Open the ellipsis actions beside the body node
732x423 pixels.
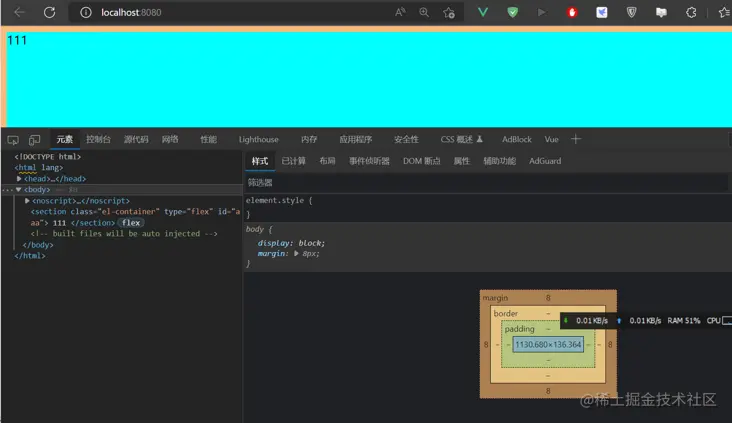click(x=7, y=190)
